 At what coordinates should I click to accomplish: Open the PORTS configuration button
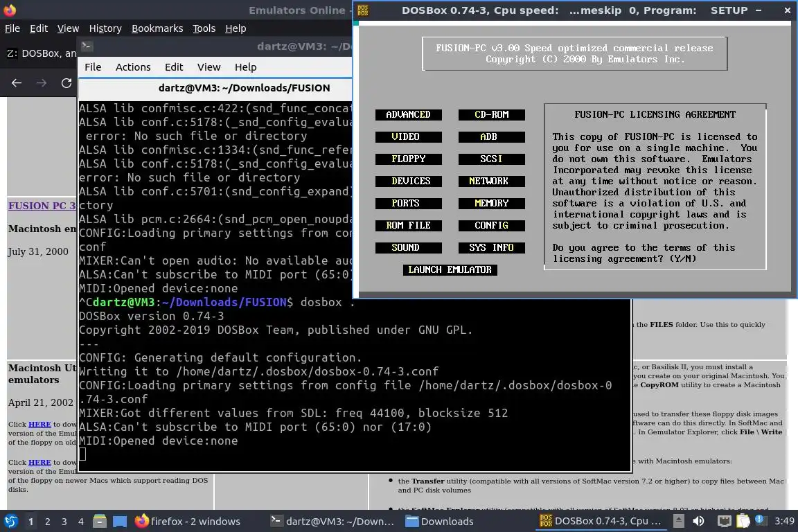[x=408, y=203]
